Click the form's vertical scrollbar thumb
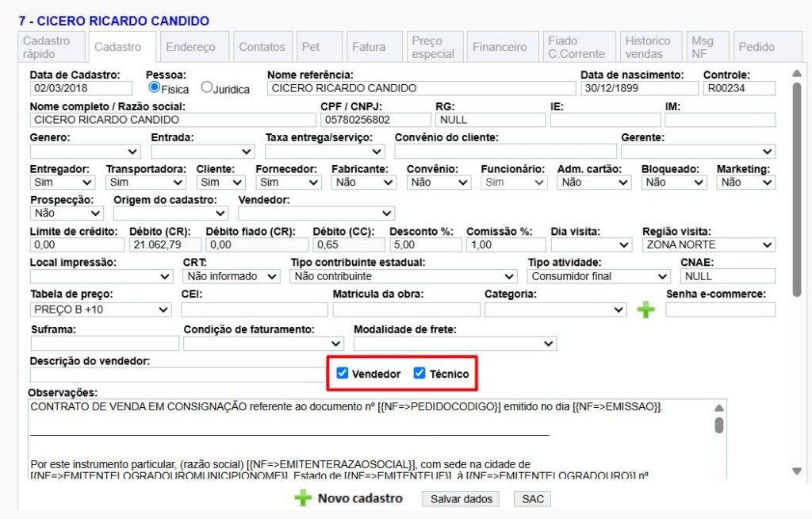This screenshot has height=519, width=812. coord(797,189)
